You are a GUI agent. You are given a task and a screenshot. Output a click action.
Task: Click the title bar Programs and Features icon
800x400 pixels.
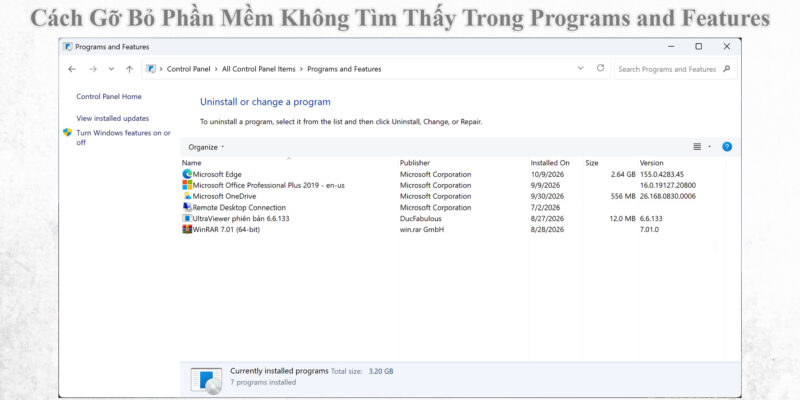(x=68, y=46)
